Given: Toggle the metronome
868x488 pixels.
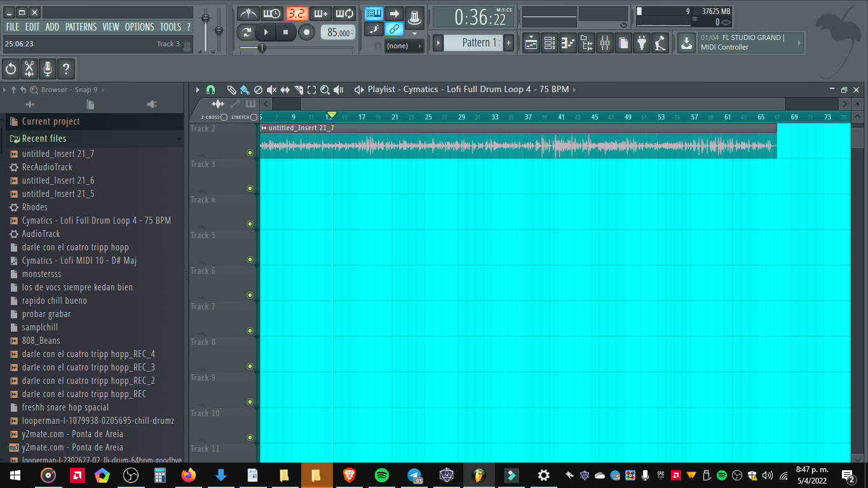Looking at the screenshot, I should (x=248, y=13).
